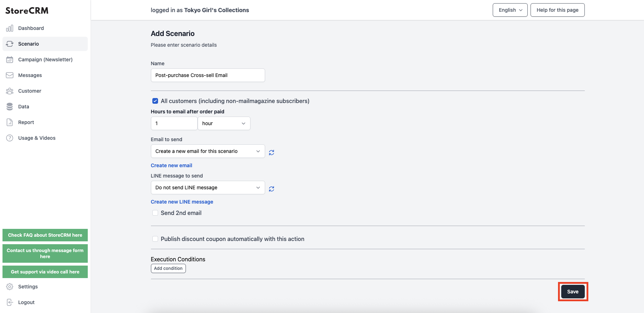Select Scenario in sidebar
This screenshot has height=313, width=644.
click(45, 44)
